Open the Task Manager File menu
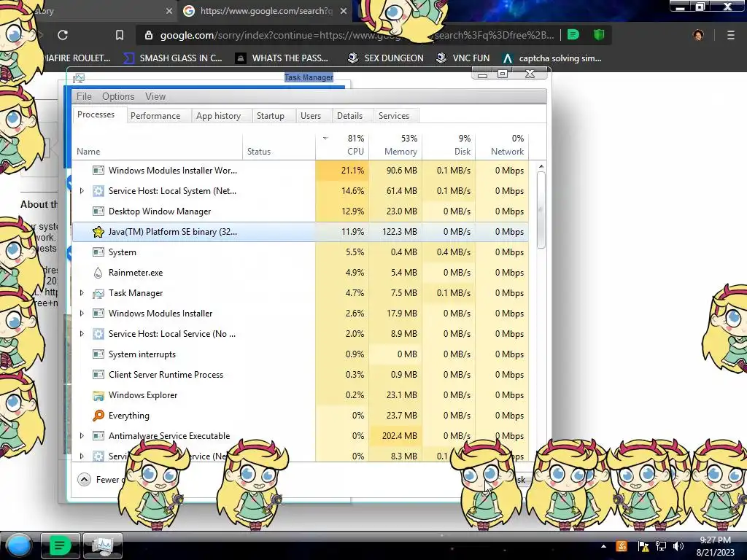Screen dimensions: 747x560 coord(84,96)
